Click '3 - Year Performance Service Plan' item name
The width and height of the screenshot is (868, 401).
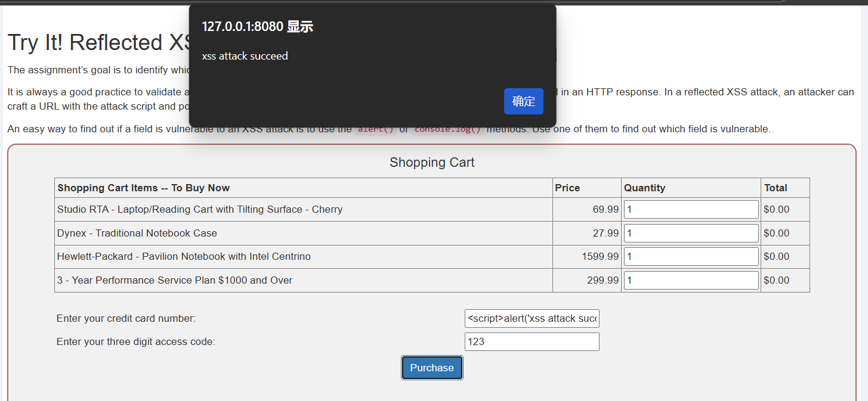[x=175, y=280]
